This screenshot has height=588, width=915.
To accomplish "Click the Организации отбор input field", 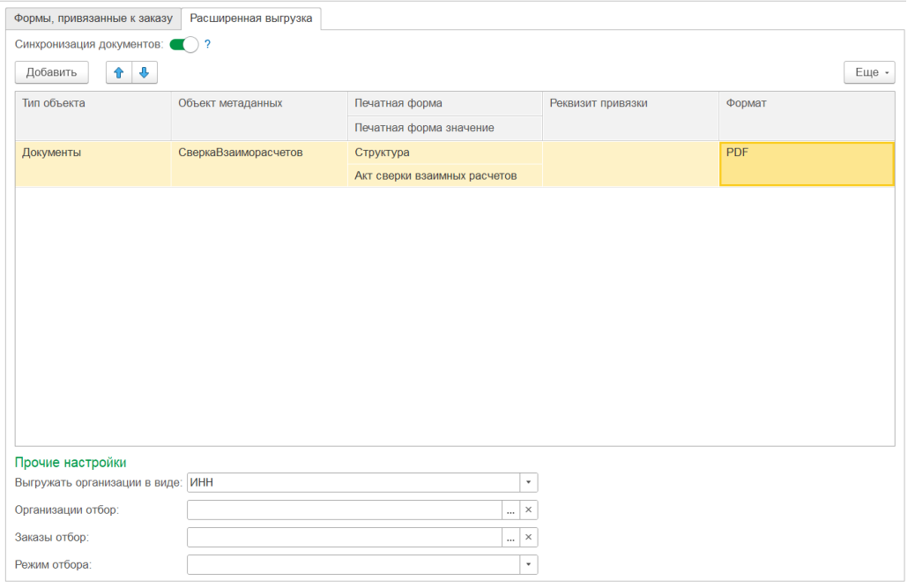I will tap(345, 510).
